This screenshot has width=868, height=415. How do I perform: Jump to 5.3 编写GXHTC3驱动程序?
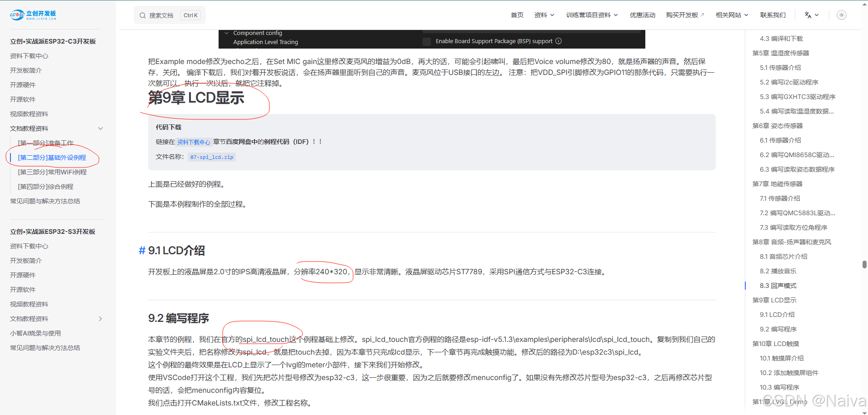[x=798, y=97]
